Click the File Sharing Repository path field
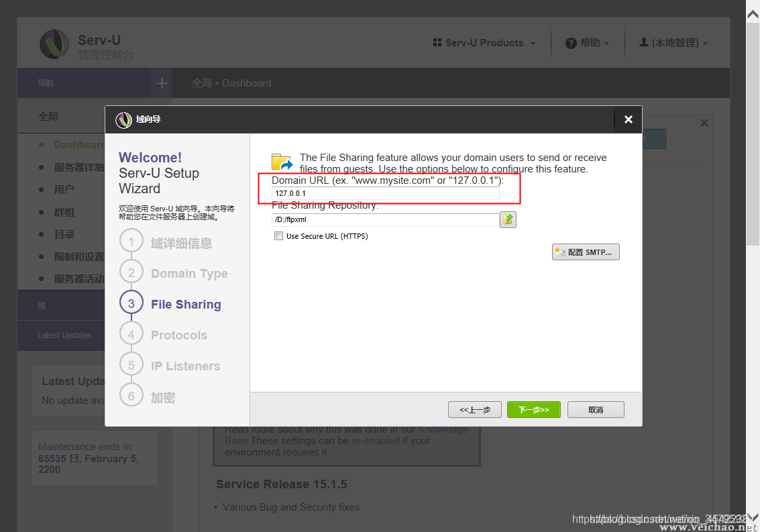 [x=385, y=219]
